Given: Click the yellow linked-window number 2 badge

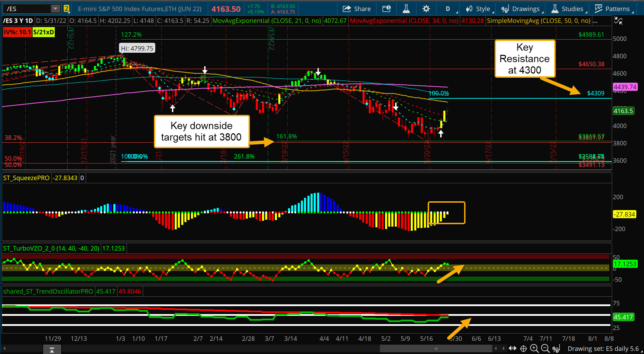Looking at the screenshot, I should [67, 9].
